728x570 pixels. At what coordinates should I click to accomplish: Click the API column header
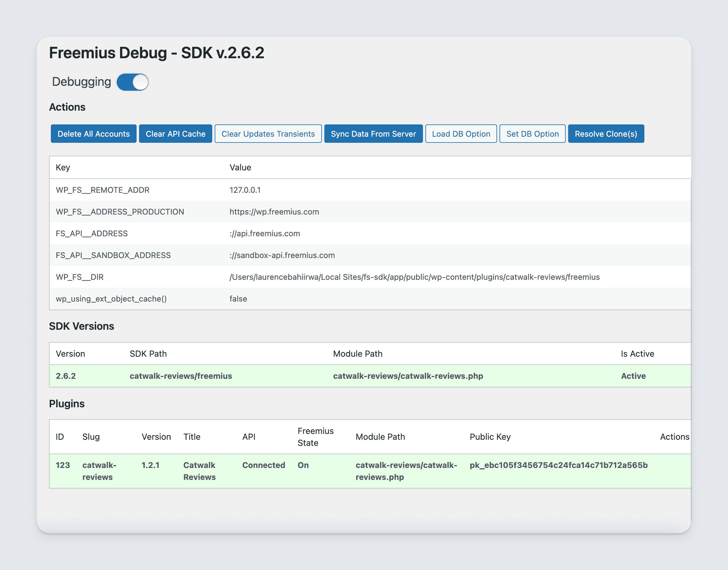[249, 436]
